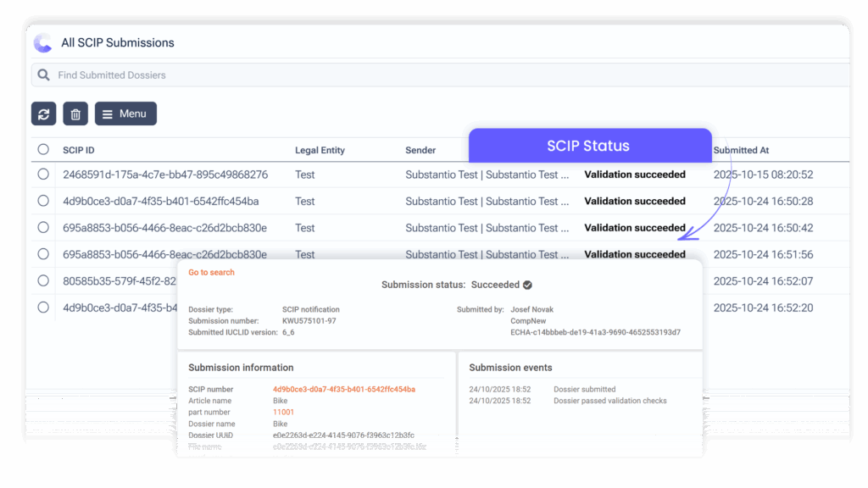Viewport: 868px width, 488px height.
Task: Click the Succeeded checkmark status icon
Action: coord(527,285)
